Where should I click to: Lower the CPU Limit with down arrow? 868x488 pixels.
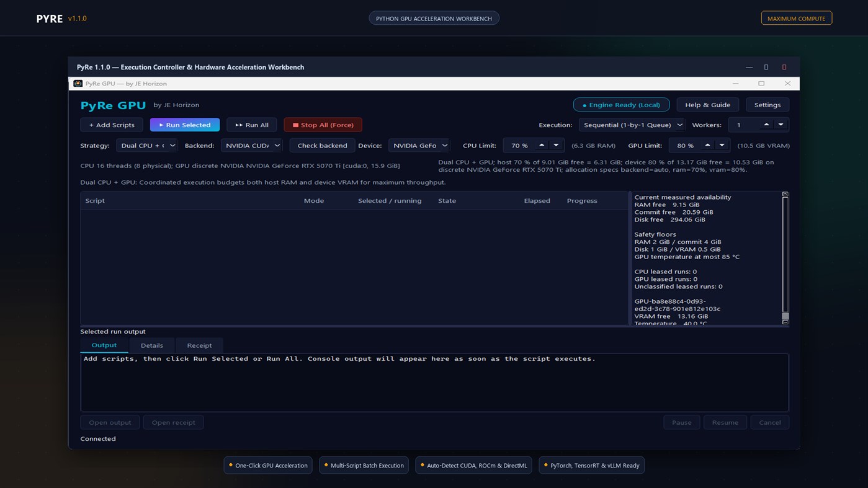click(x=556, y=145)
